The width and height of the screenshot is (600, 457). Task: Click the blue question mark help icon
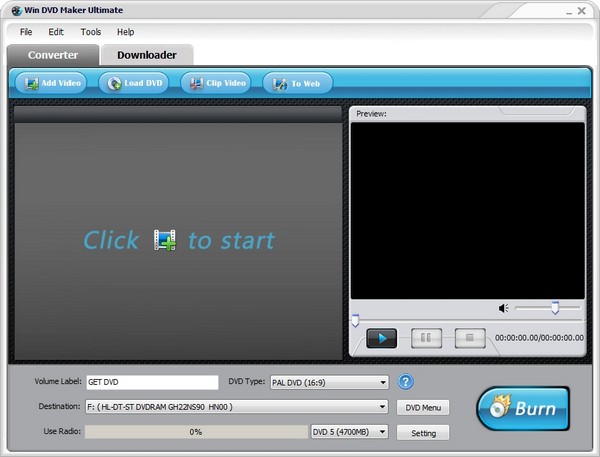click(406, 382)
